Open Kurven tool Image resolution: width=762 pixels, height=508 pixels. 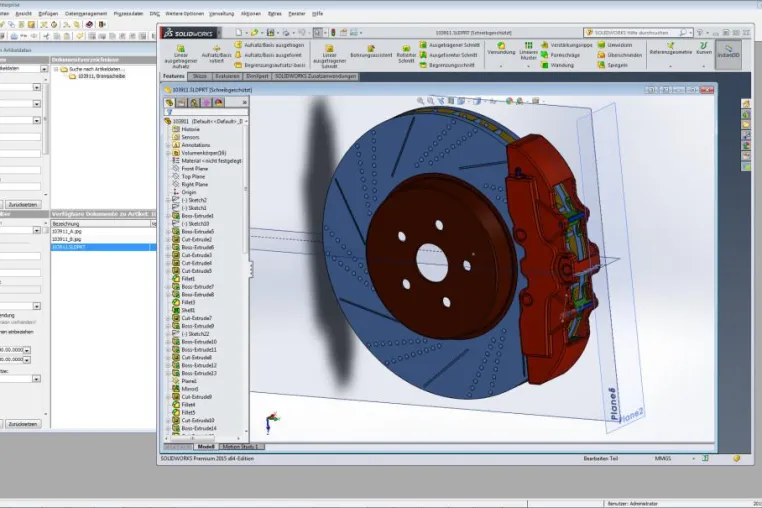[704, 49]
